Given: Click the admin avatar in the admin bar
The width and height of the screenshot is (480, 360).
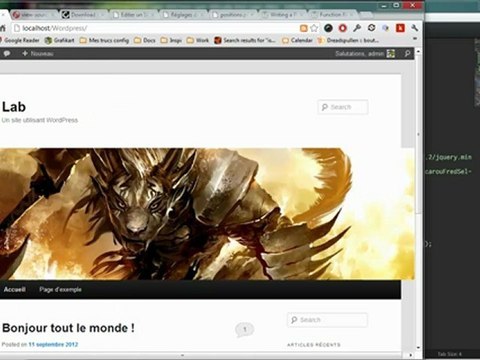Looking at the screenshot, I should coord(391,53).
